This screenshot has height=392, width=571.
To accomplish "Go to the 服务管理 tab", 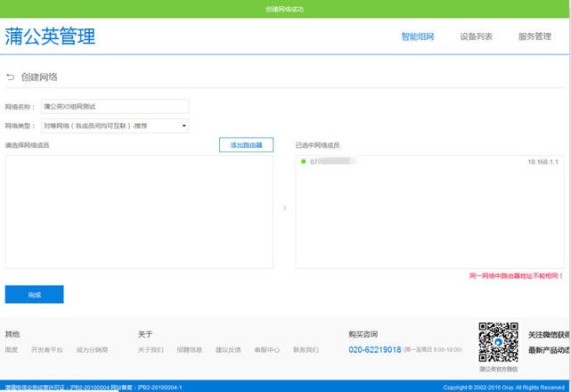I will [534, 37].
